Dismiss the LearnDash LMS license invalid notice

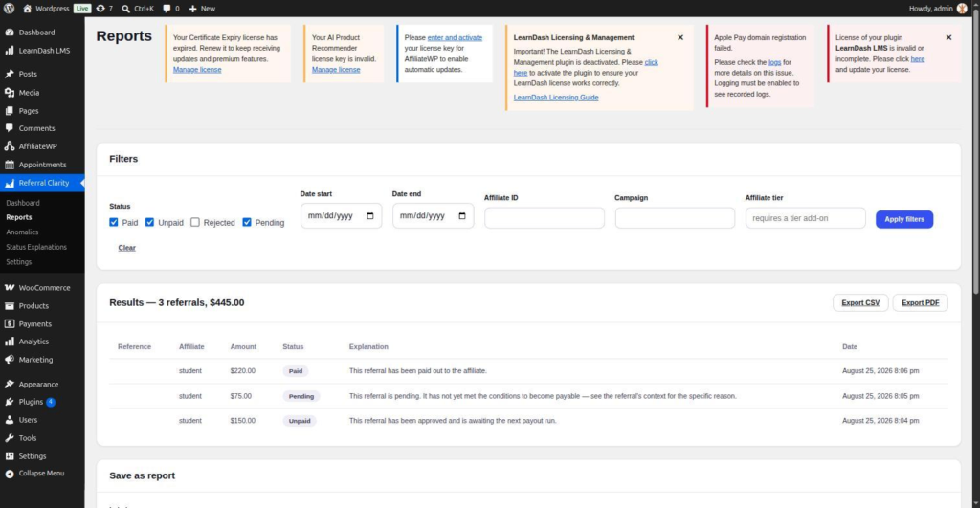click(x=948, y=37)
